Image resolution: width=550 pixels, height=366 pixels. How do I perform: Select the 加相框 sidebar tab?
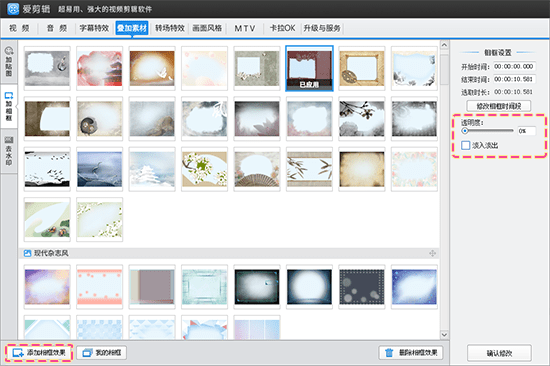[9, 107]
